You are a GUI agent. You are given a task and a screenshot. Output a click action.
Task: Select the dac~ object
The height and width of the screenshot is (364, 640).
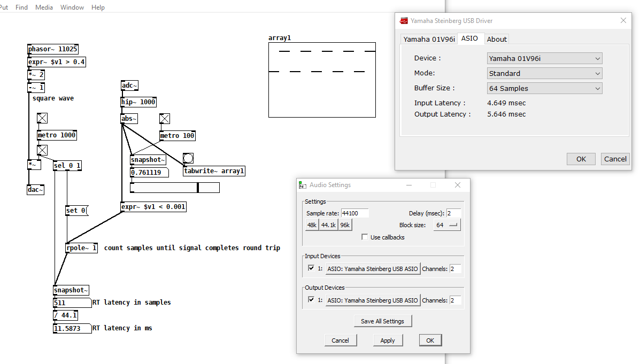[x=35, y=189]
